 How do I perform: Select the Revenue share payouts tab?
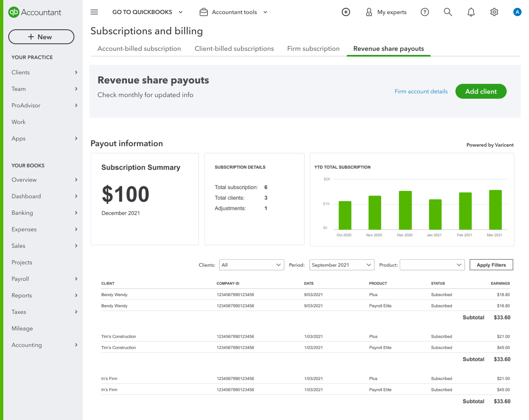click(x=388, y=49)
